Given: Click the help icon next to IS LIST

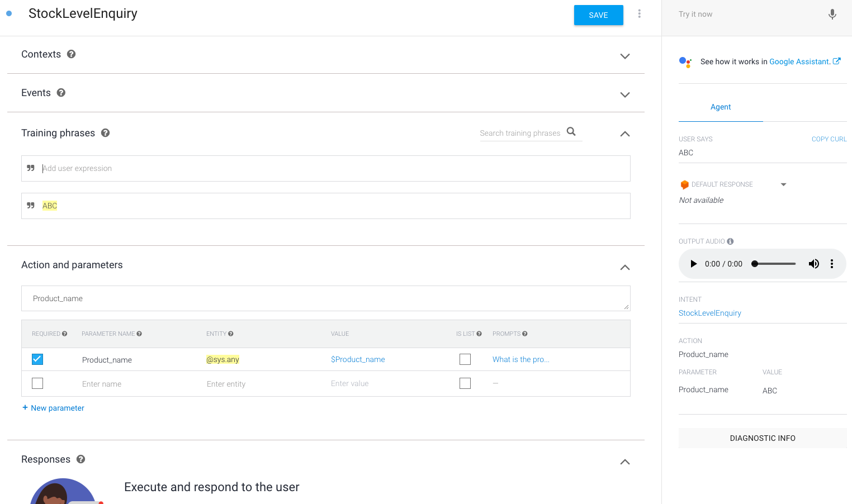Looking at the screenshot, I should (479, 334).
